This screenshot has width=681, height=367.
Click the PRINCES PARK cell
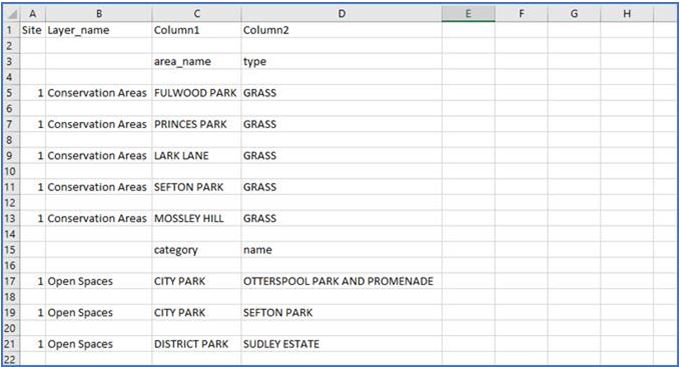click(196, 124)
